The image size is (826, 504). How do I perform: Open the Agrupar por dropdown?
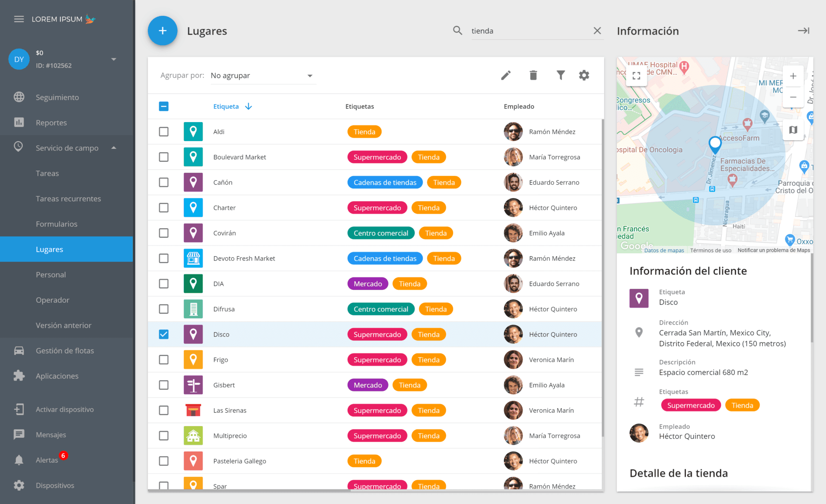[262, 76]
